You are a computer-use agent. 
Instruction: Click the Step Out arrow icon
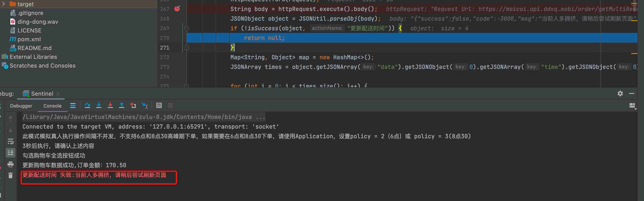click(121, 105)
